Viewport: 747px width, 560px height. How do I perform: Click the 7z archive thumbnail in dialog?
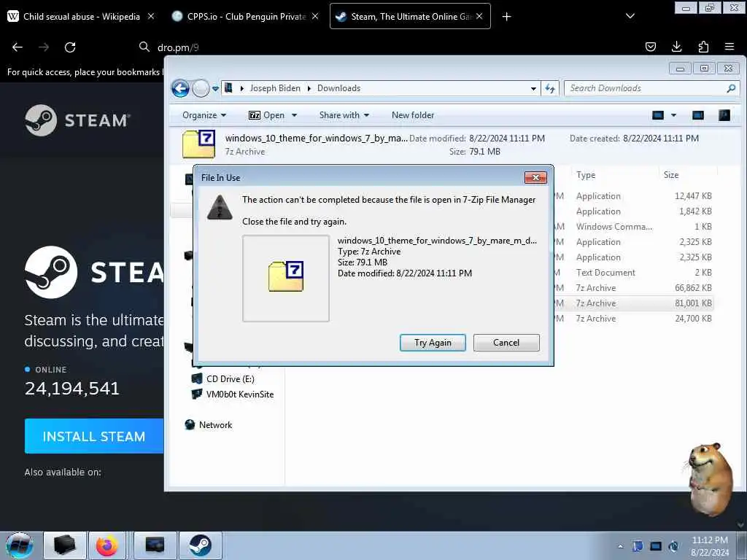[286, 278]
